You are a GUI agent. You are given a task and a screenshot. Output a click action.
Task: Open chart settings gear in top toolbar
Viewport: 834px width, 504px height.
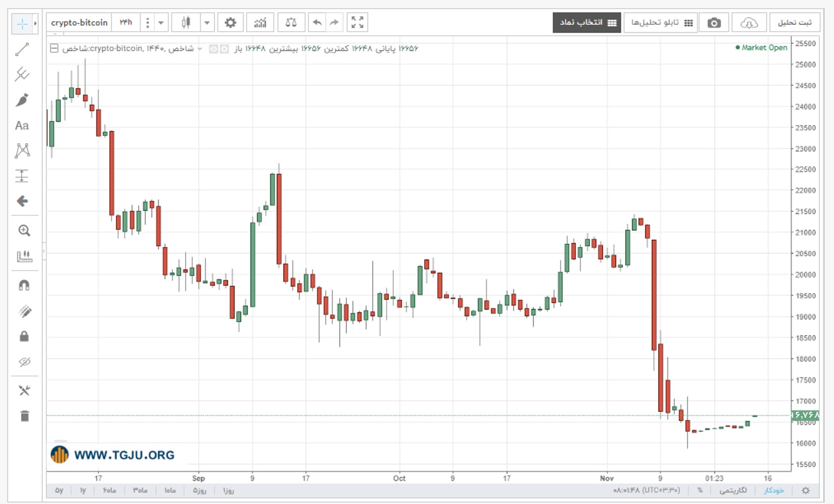coord(230,23)
